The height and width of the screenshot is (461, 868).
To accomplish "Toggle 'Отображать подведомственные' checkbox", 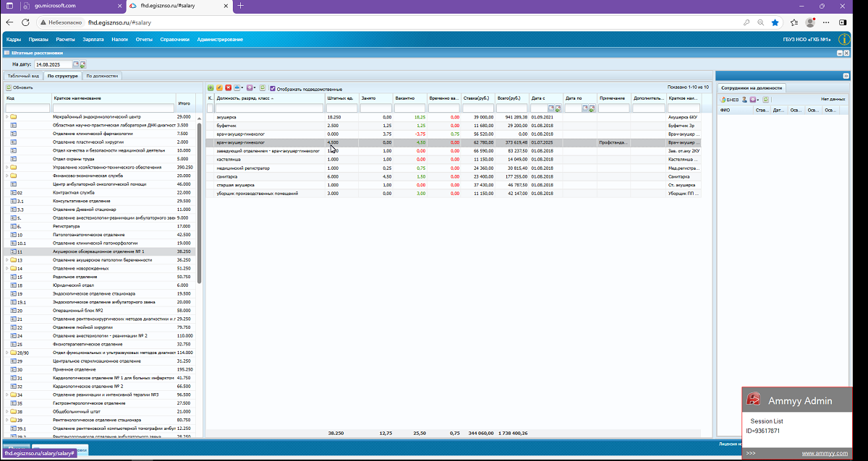I will pyautogui.click(x=273, y=88).
